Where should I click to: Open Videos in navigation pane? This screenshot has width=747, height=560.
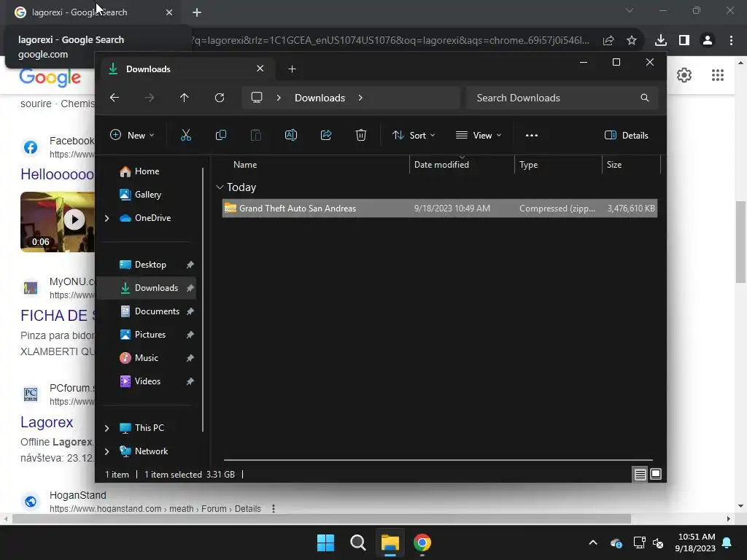(x=147, y=381)
